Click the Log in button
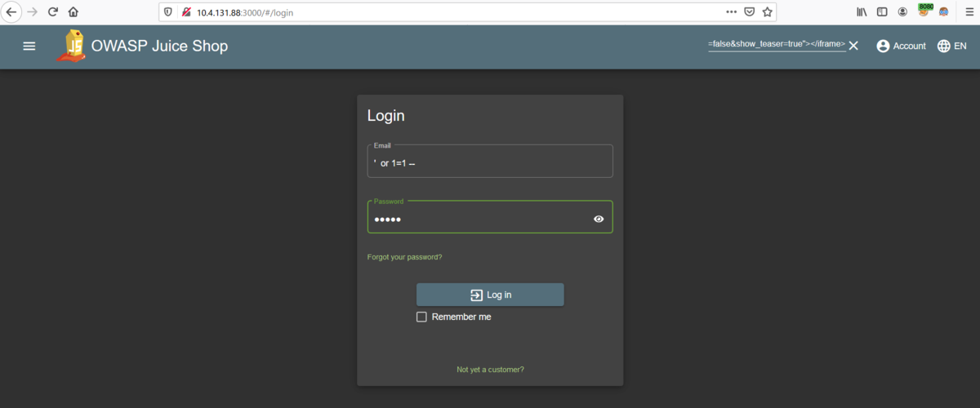Viewport: 980px width, 408px height. pyautogui.click(x=490, y=295)
